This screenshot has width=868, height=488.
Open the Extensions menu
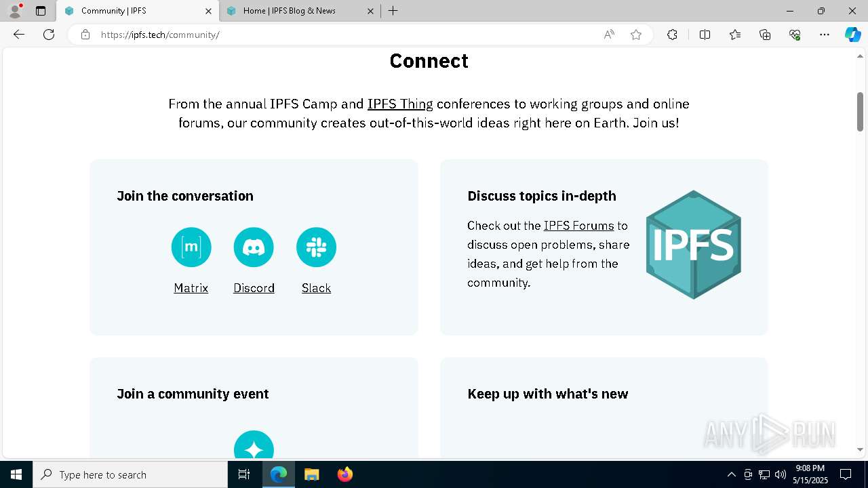(672, 35)
